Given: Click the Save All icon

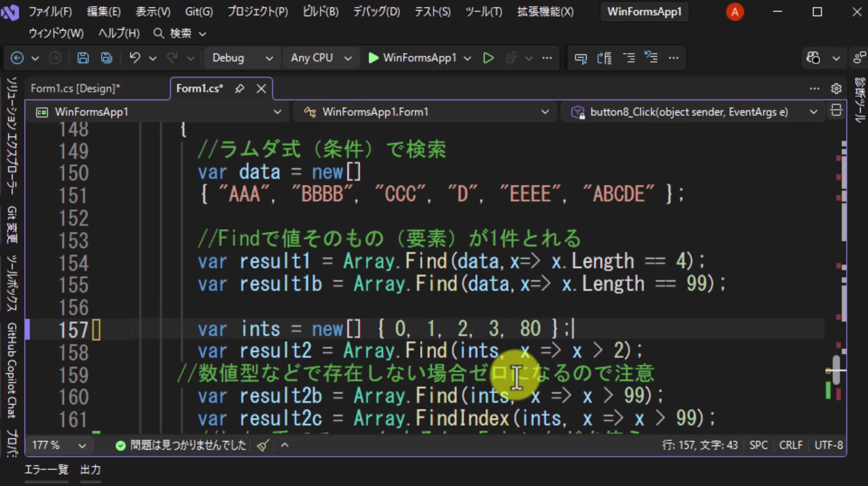Looking at the screenshot, I should click(x=107, y=58).
